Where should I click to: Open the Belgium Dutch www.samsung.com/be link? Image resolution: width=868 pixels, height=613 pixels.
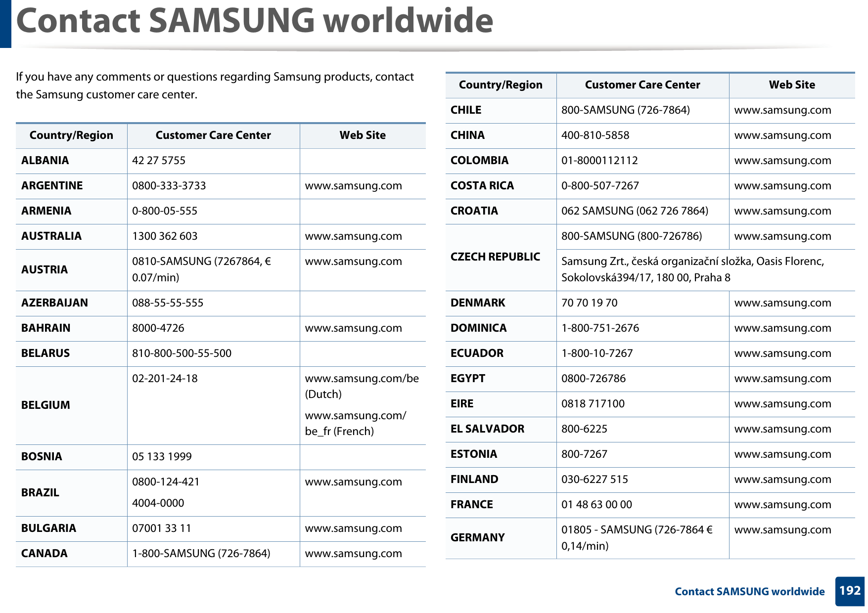[x=362, y=386]
